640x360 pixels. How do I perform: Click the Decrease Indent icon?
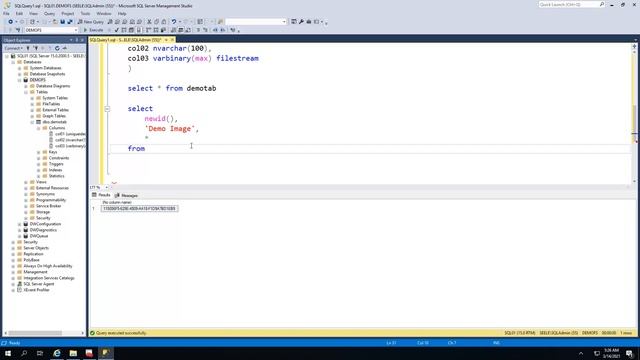click(x=215, y=30)
